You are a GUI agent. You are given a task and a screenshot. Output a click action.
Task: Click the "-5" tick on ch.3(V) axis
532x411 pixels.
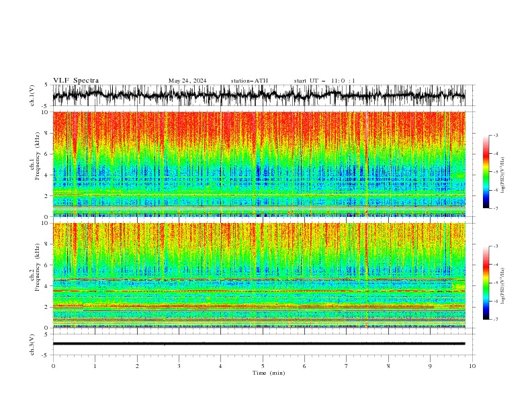[46, 355]
